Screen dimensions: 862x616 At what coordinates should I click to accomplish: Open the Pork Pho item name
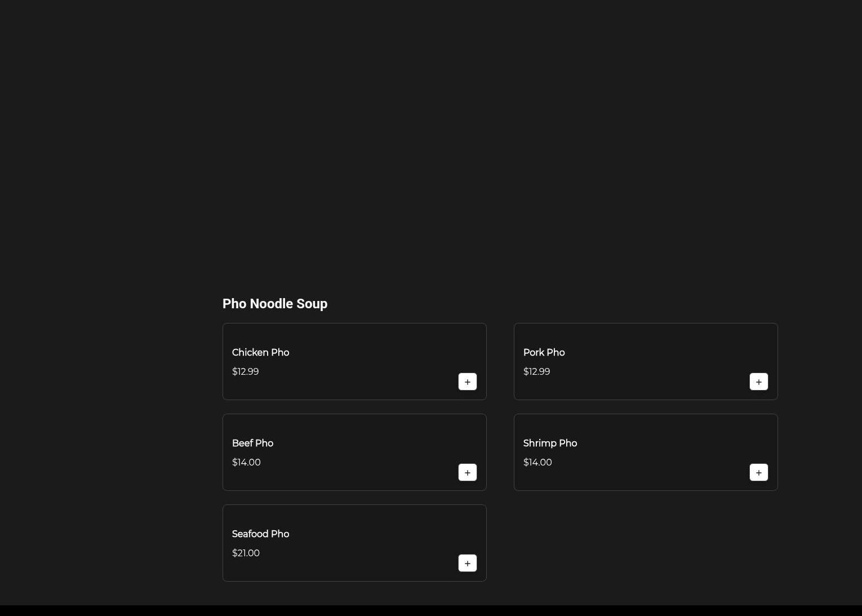[544, 352]
